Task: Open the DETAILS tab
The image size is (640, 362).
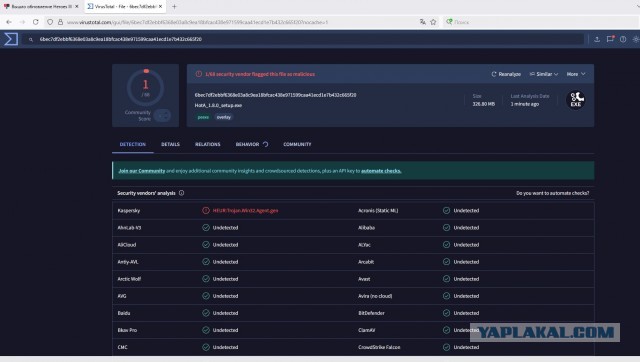Action: 170,144
